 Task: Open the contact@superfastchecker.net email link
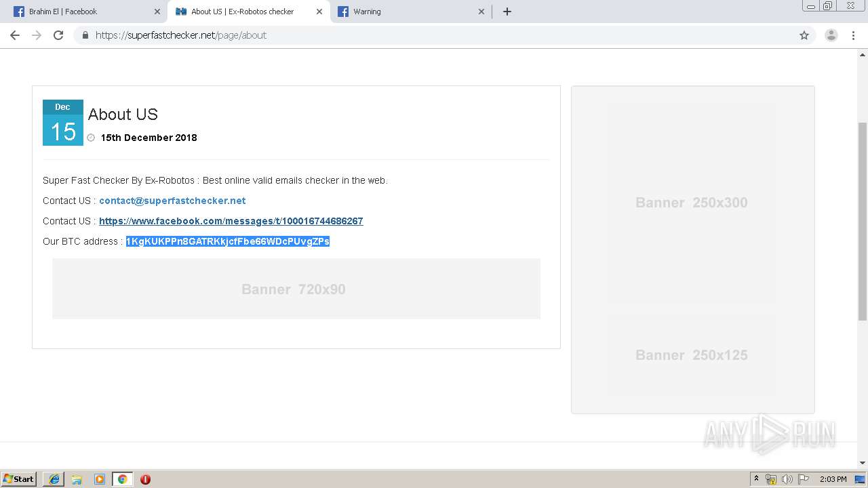click(x=172, y=201)
